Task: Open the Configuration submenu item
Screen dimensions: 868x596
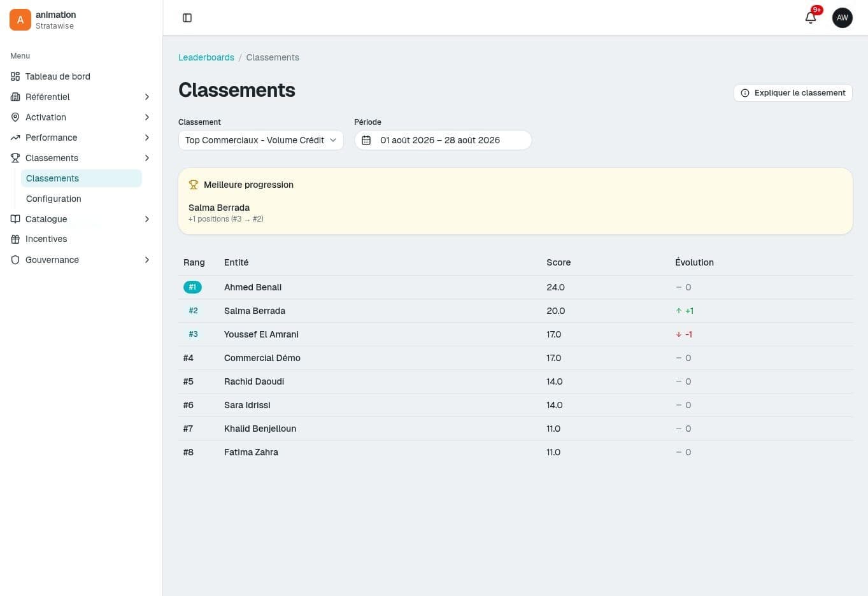Action: tap(82, 199)
